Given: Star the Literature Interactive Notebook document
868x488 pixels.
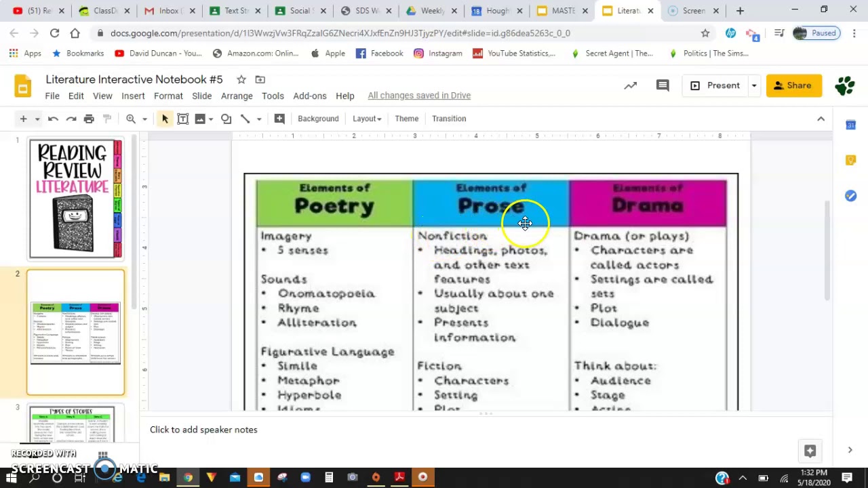Looking at the screenshot, I should click(241, 79).
